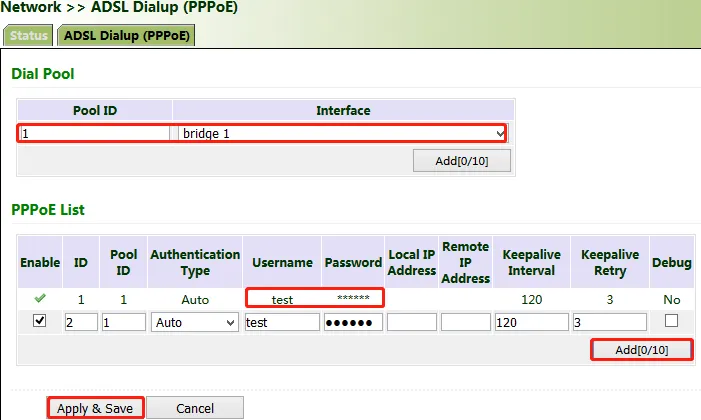Click the empty Local IP Address field
Viewport: 701px width, 420px height.
coord(412,322)
